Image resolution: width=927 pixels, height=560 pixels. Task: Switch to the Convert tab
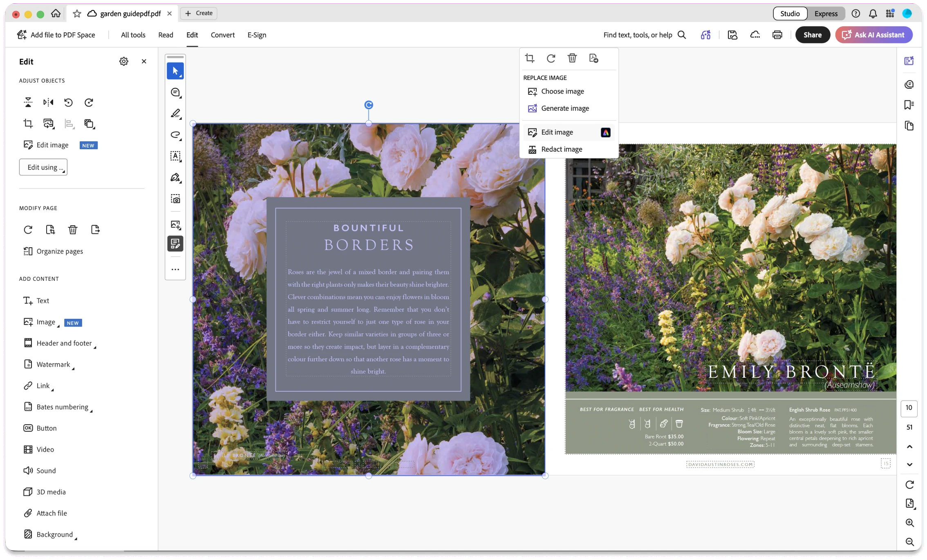223,35
